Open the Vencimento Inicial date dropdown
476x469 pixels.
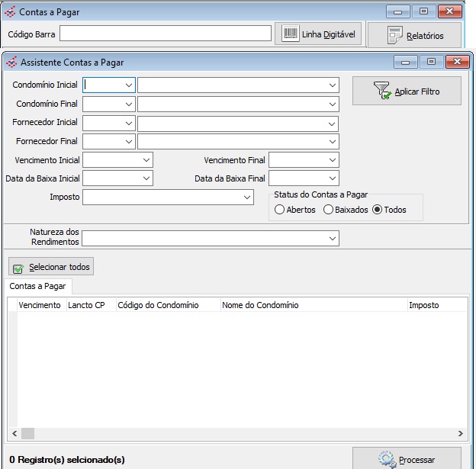point(146,160)
